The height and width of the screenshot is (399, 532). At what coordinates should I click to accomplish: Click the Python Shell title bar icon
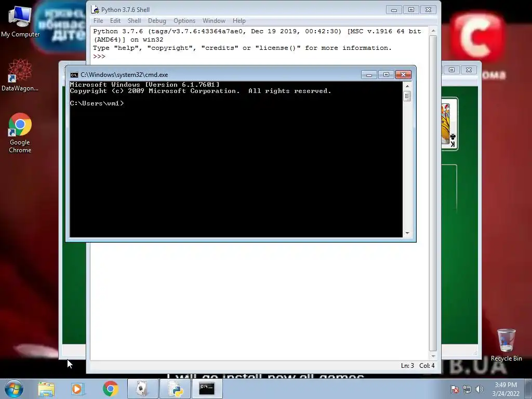[96, 9]
